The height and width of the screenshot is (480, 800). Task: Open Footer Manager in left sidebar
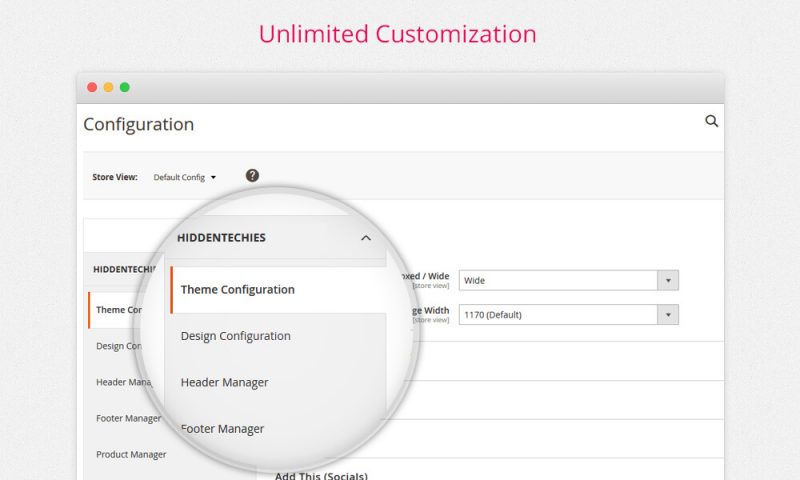pyautogui.click(x=129, y=418)
